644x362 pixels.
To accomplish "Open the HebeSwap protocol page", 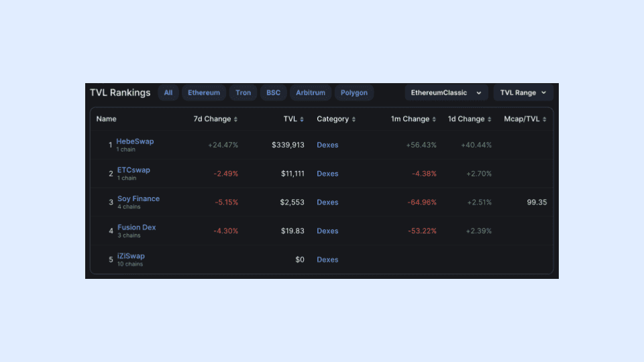I will click(x=135, y=141).
